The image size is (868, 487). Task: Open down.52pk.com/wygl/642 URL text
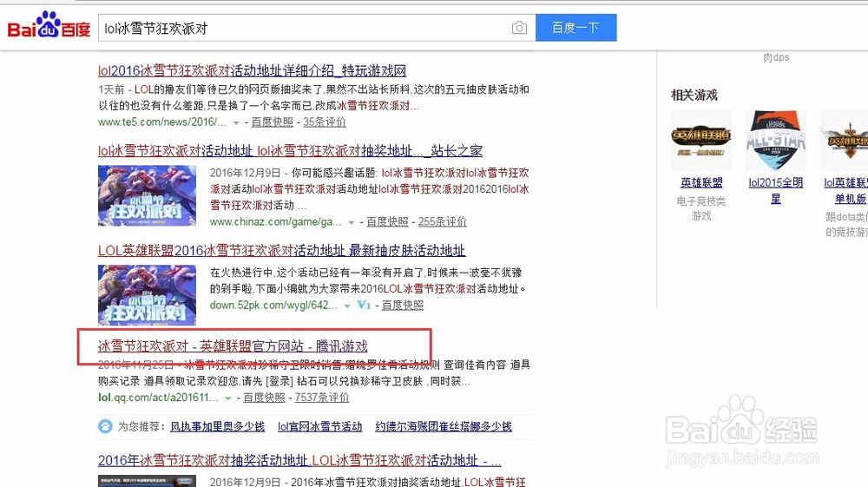(273, 306)
